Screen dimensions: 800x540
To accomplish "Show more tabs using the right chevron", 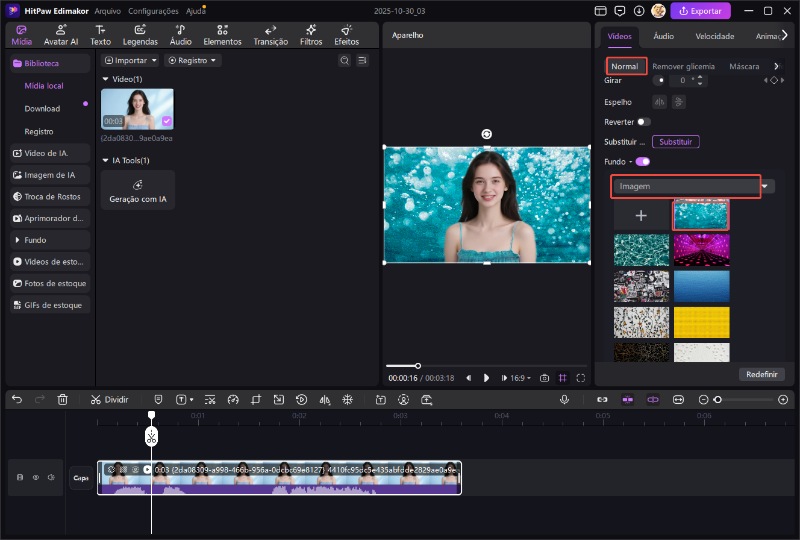I will pyautogui.click(x=785, y=35).
